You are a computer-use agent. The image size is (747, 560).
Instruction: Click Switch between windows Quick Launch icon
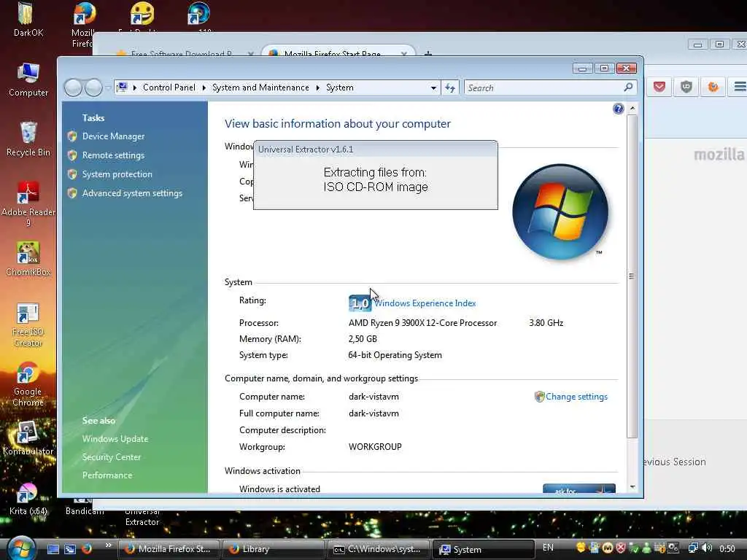(70, 549)
